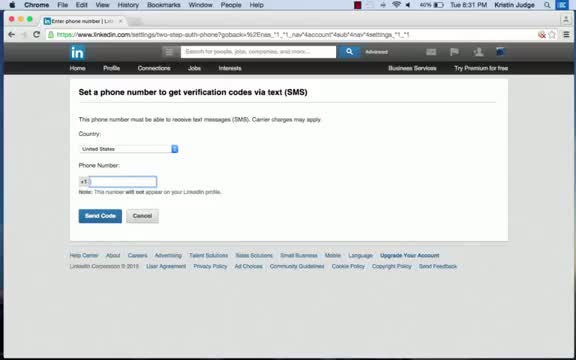Click the extension icon in address bar
This screenshot has height=360, width=576.
coord(541,35)
